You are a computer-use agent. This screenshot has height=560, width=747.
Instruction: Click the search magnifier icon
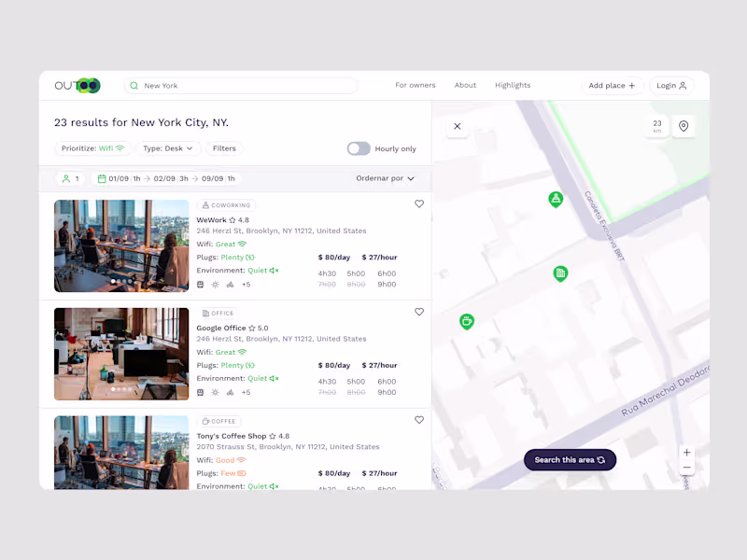click(134, 86)
